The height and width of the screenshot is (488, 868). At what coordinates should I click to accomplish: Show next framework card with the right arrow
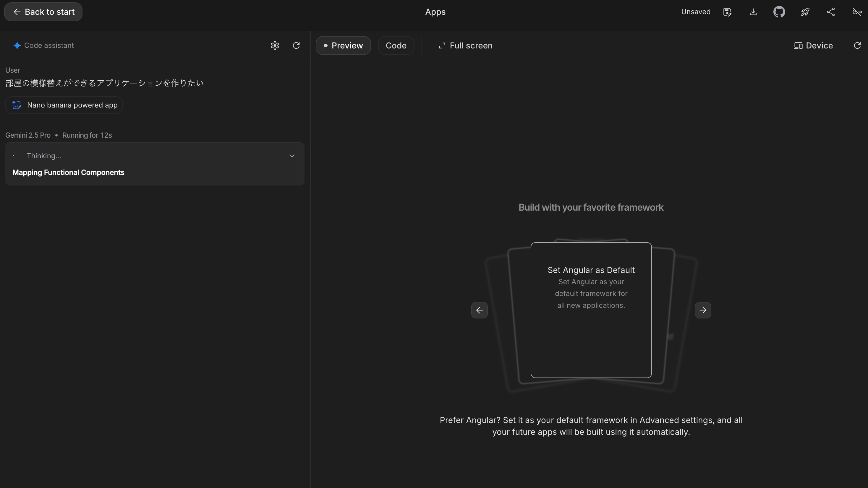[703, 310]
